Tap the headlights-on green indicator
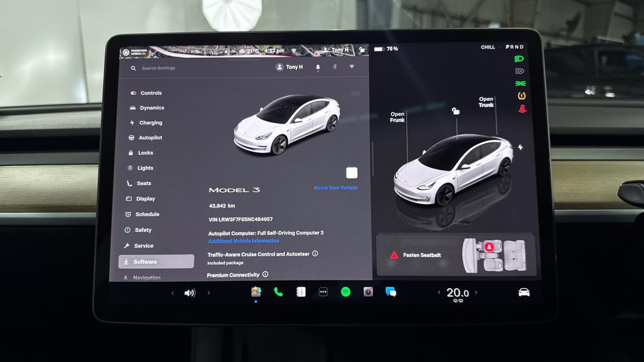 519,59
